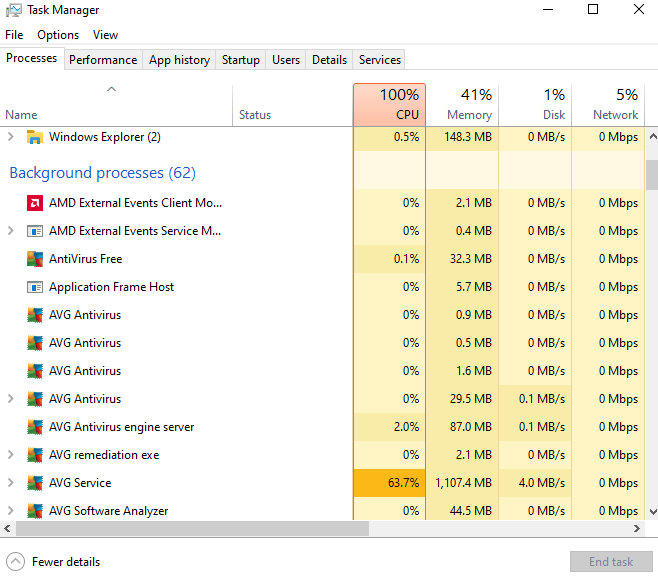Click the horizontal scrollbar thumb
Image resolution: width=658 pixels, height=581 pixels.
point(192,529)
